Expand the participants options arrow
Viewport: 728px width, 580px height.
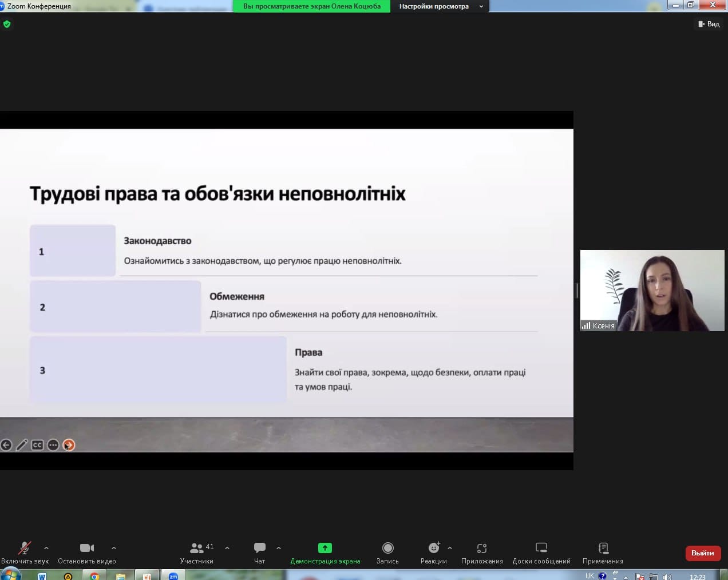coord(227,548)
